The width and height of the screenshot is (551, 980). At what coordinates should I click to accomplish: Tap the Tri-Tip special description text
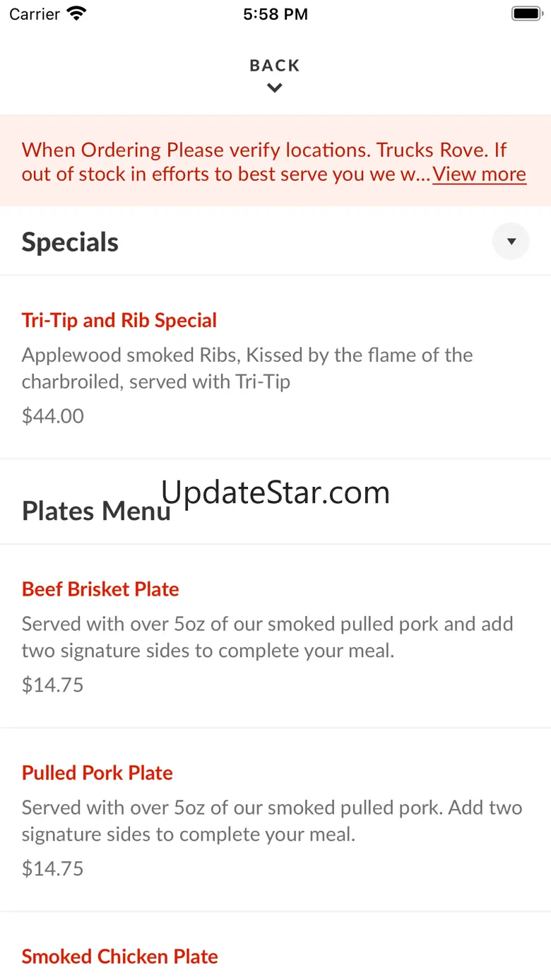coord(247,368)
